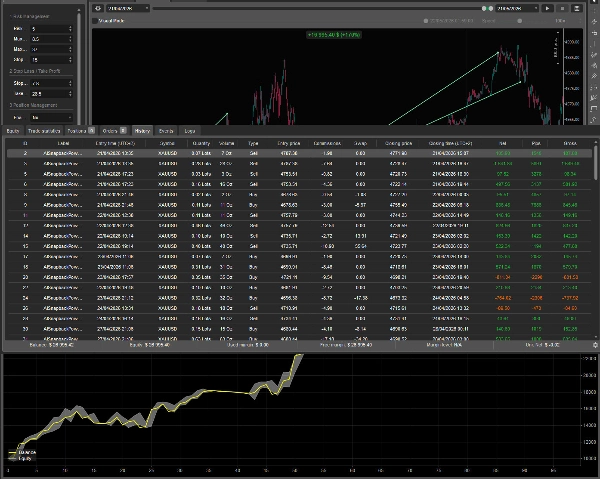
Task: Open the backtest end date dropdown
Action: click(x=517, y=8)
